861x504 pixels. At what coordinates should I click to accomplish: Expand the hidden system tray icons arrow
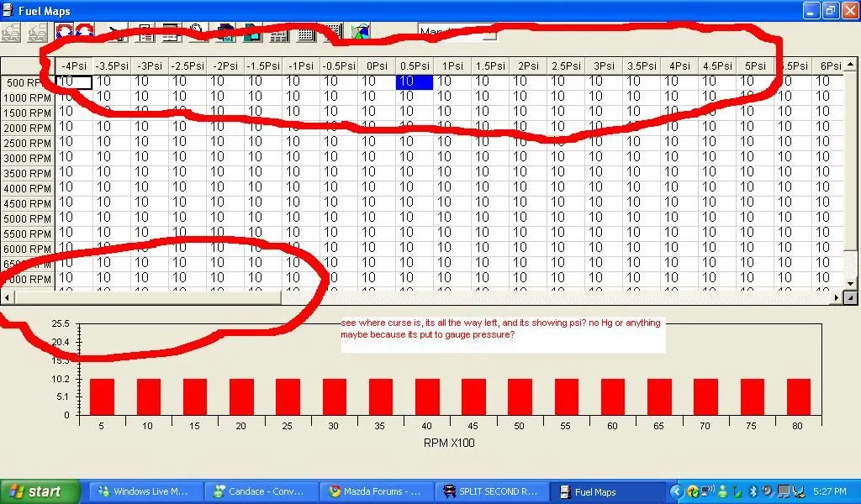coord(677,491)
